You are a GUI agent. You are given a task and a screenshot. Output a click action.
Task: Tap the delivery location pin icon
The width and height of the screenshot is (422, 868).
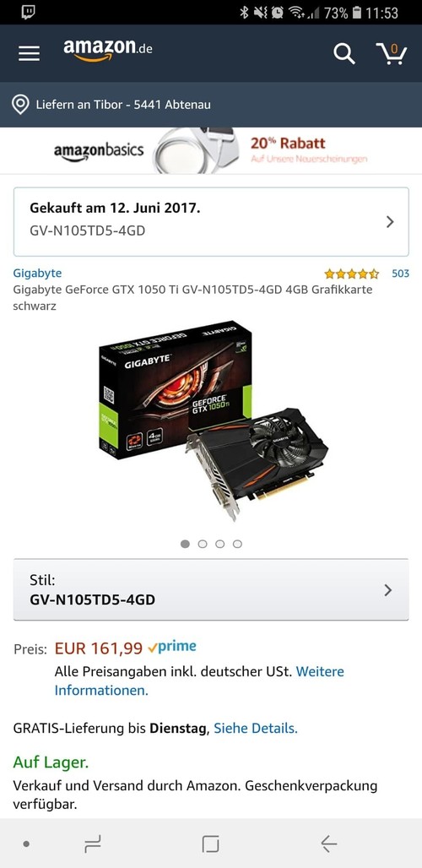pos(20,104)
